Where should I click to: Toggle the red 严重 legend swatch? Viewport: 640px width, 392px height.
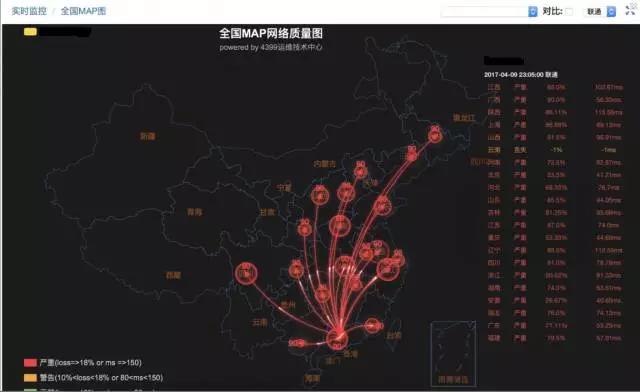(x=30, y=363)
